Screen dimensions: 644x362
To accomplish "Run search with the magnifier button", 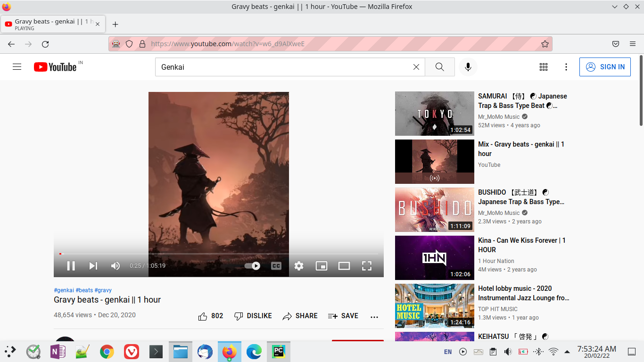I will 440,67.
